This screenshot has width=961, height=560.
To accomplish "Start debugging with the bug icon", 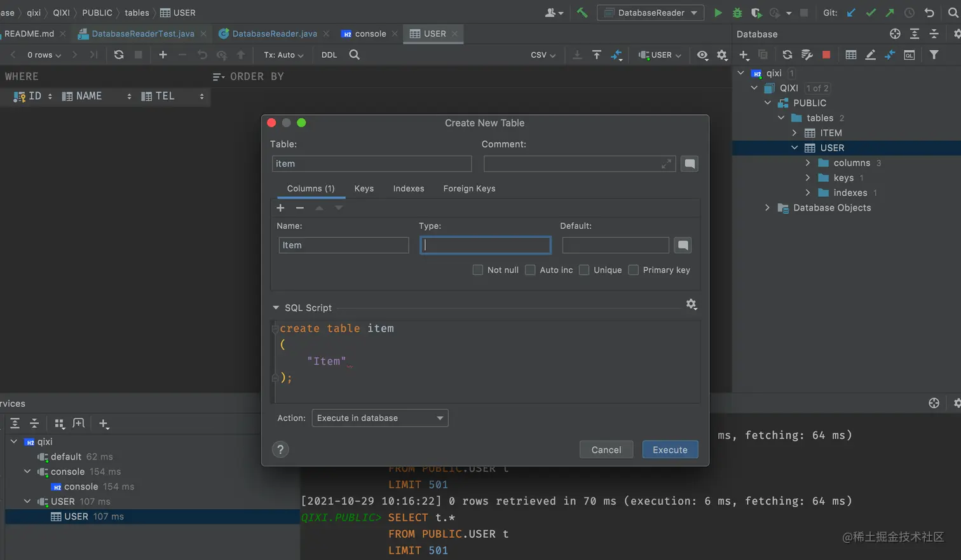I will pyautogui.click(x=737, y=13).
